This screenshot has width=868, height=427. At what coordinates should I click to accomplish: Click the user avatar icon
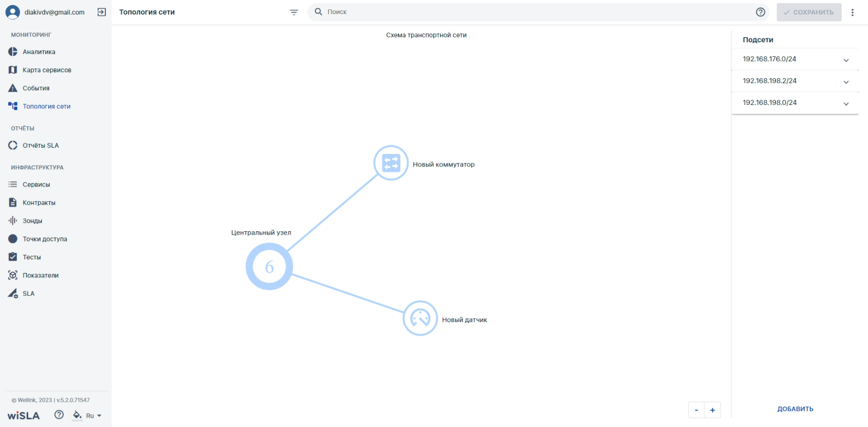[x=13, y=12]
